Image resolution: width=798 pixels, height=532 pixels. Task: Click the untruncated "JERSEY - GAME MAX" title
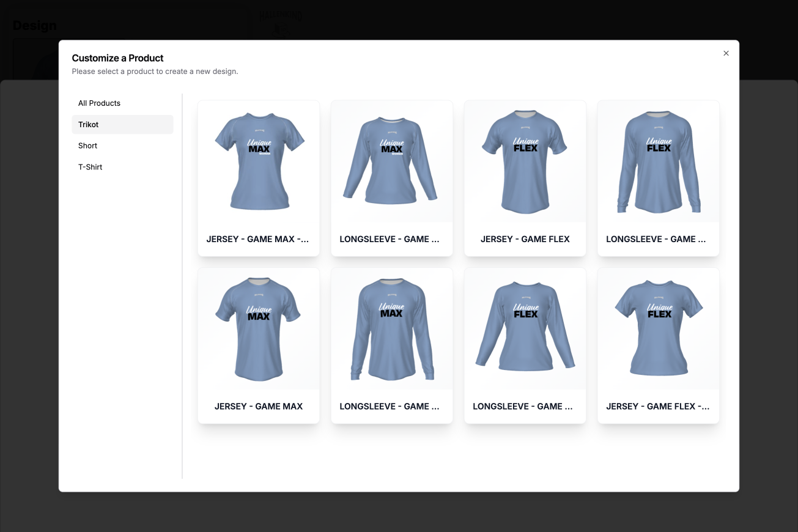click(x=259, y=406)
